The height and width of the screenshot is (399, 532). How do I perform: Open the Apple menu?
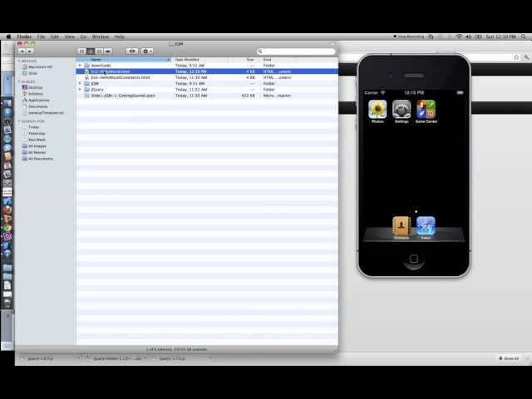(9, 37)
